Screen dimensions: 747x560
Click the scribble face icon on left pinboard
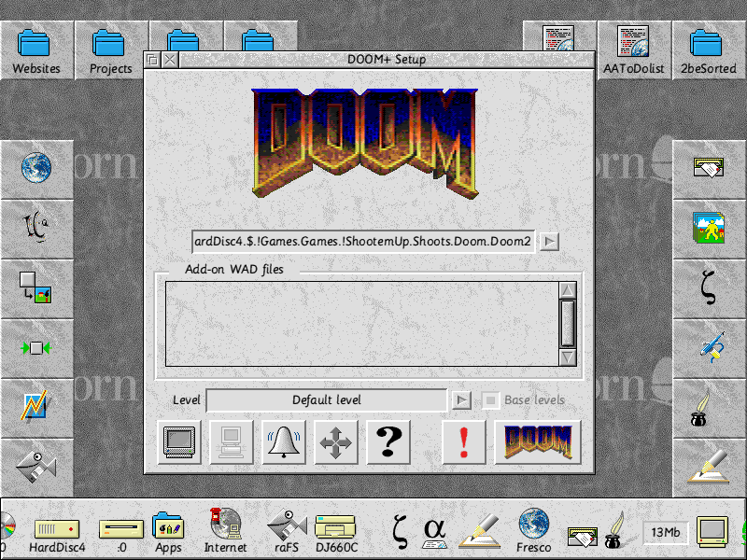click(x=36, y=227)
